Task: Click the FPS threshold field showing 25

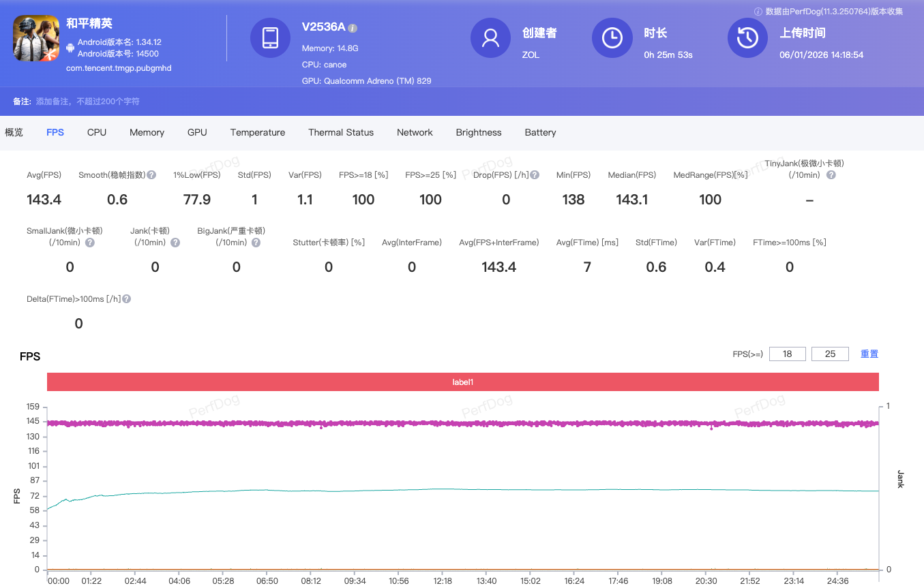Action: click(x=829, y=354)
